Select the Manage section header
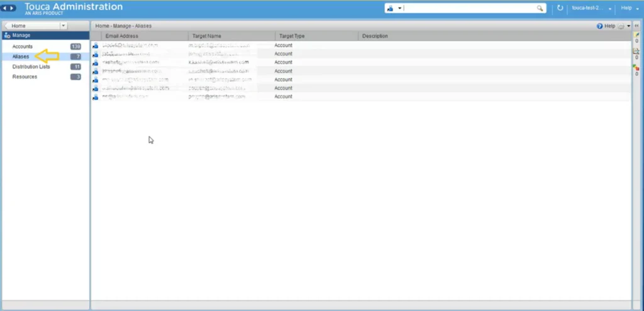 click(x=45, y=35)
